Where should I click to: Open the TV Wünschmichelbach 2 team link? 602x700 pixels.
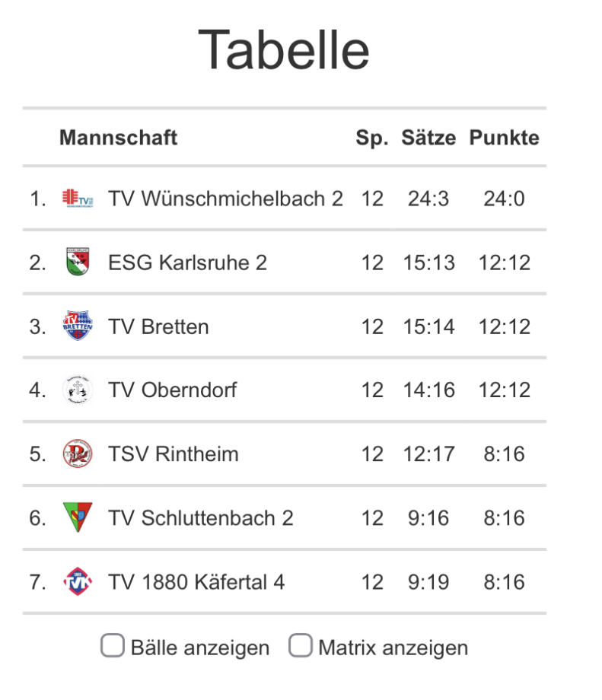click(x=225, y=199)
